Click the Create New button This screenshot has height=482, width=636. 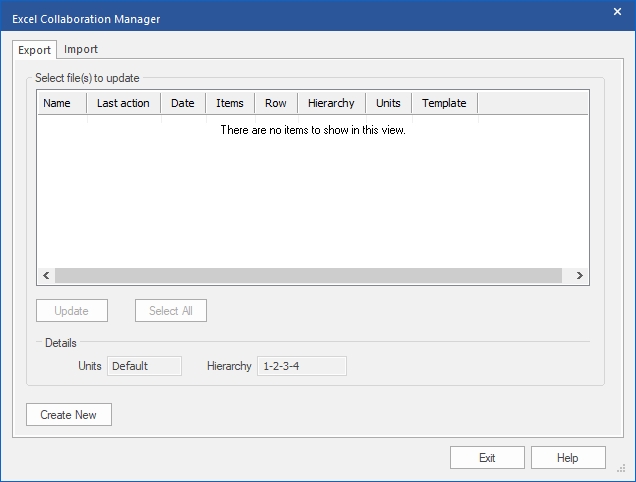tap(69, 415)
